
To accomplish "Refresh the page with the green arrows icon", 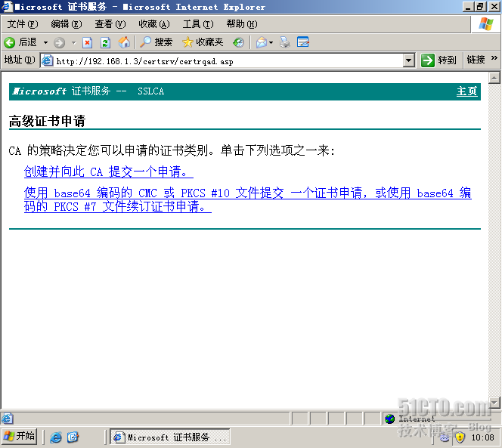I will tap(105, 42).
